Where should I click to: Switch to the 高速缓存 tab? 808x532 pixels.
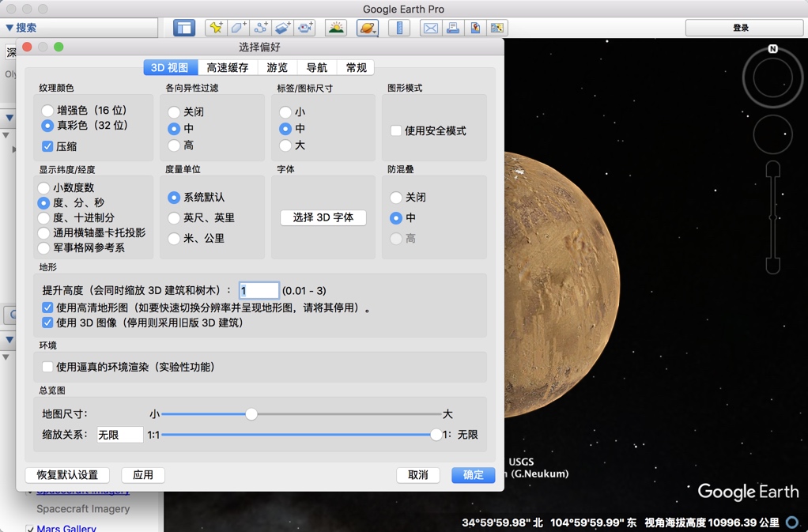(228, 67)
